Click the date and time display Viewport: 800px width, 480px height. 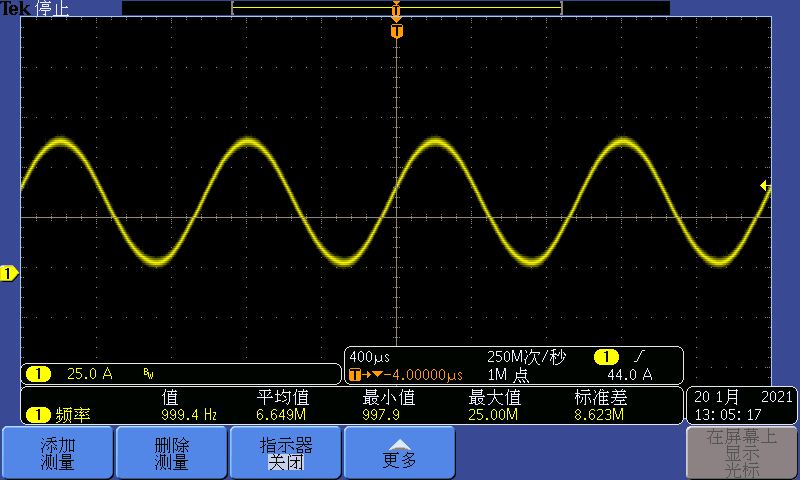[x=741, y=404]
